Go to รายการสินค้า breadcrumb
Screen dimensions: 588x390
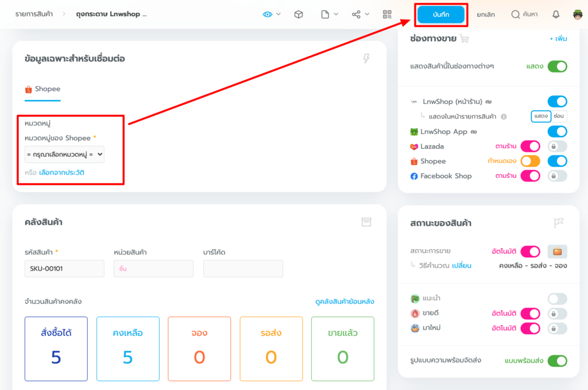click(36, 14)
